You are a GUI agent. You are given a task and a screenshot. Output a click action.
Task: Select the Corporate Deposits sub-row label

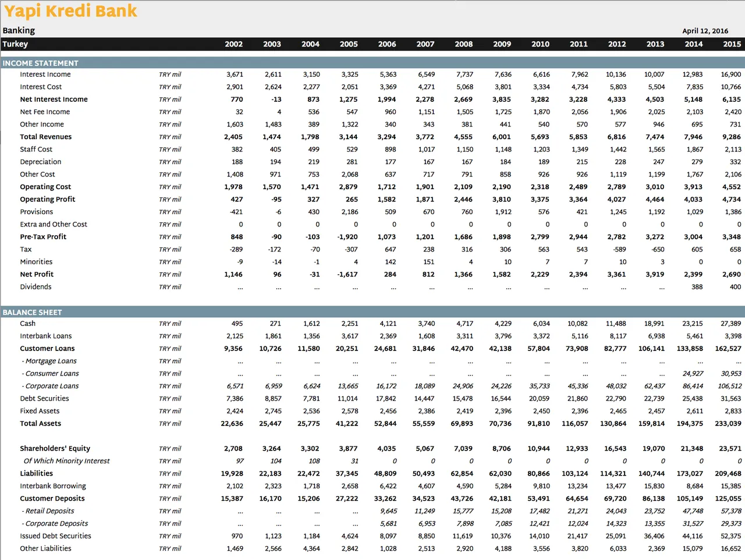coord(55,524)
